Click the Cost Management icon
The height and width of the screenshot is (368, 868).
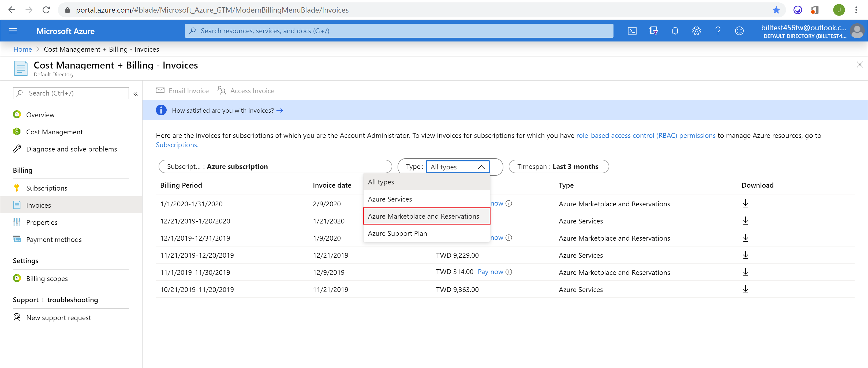tap(17, 132)
